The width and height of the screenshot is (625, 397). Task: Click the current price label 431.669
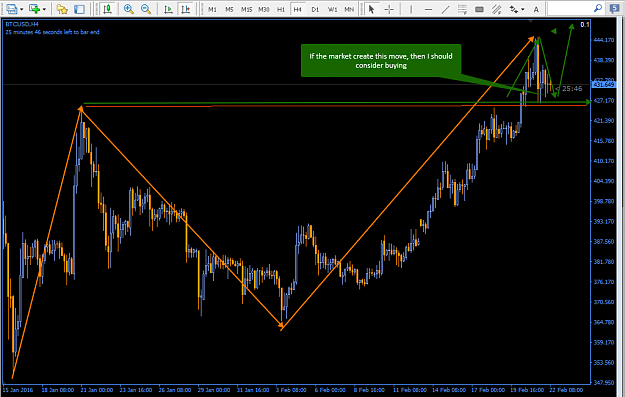coord(604,85)
